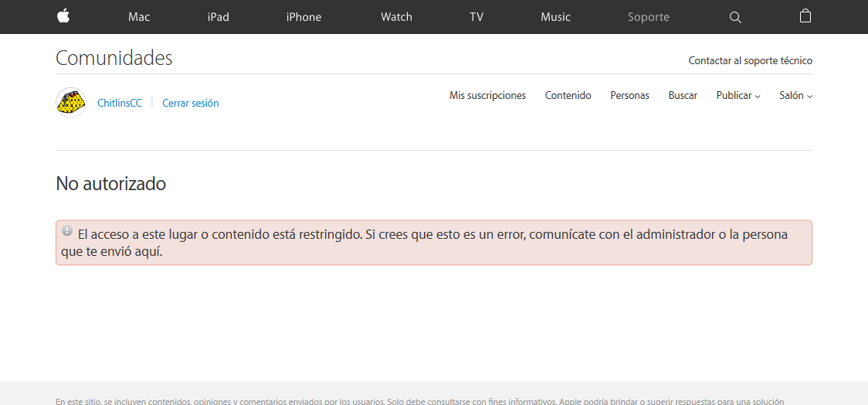
Task: Open the Music menu item
Action: click(x=555, y=17)
